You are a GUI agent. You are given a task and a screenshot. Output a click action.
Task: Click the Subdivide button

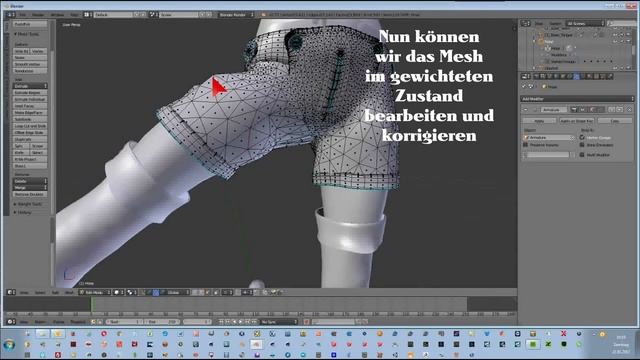[30, 119]
